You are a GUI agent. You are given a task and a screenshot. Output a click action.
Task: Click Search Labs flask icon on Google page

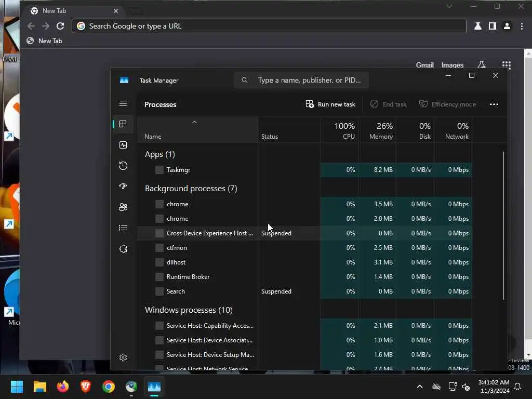coord(482,64)
